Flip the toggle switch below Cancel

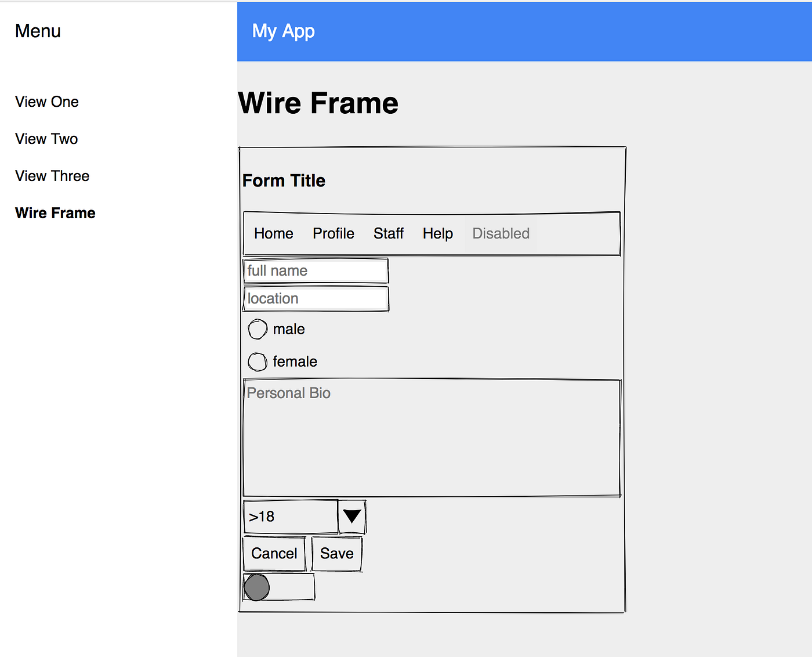(278, 587)
